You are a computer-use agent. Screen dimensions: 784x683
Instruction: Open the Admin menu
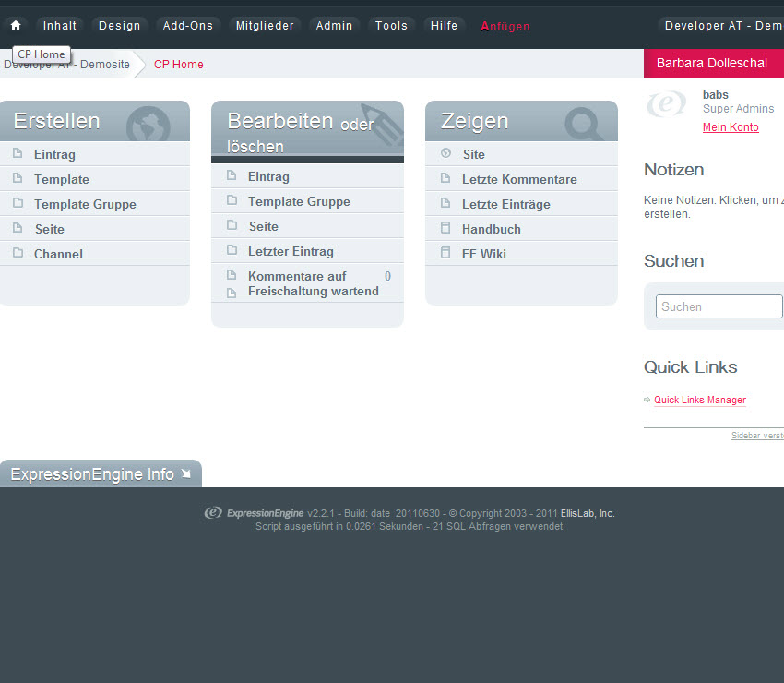click(334, 26)
